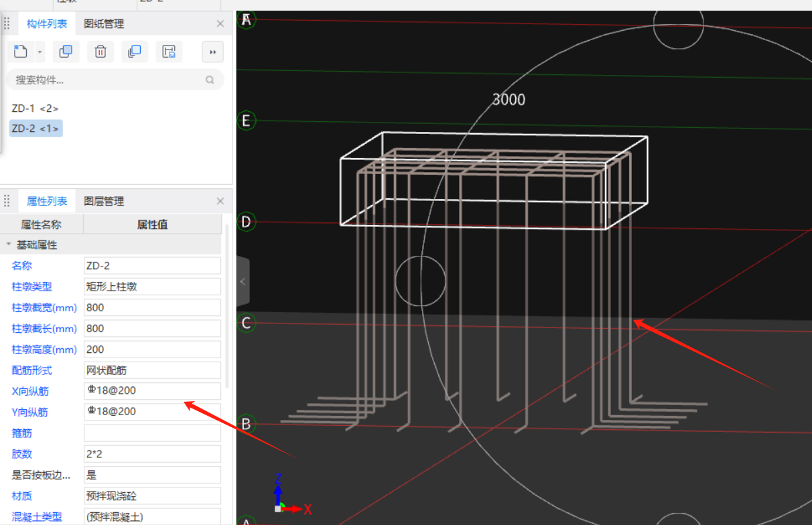This screenshot has width=812, height=525.
Task: Click the inter-floor copy icon with three stacked squares
Action: pos(135,52)
